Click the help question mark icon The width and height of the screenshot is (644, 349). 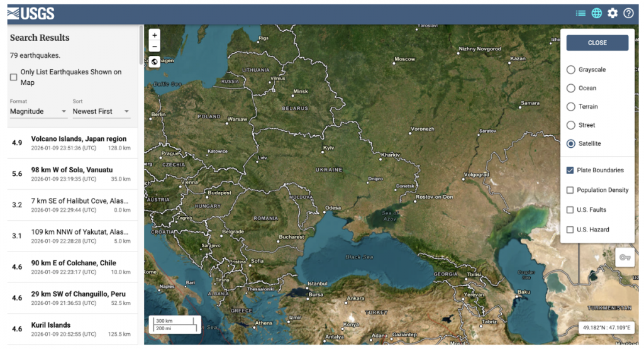click(628, 13)
